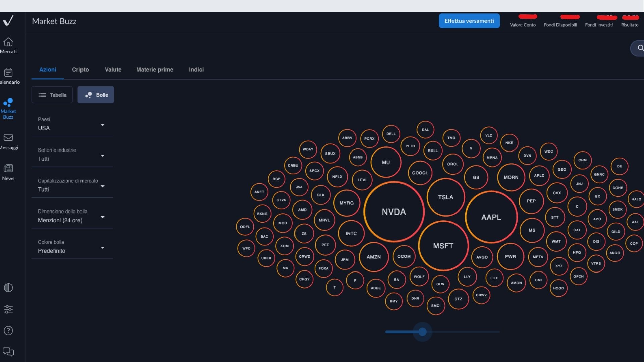Click the Fondi Investiti label
The image size is (644, 362).
(x=599, y=25)
